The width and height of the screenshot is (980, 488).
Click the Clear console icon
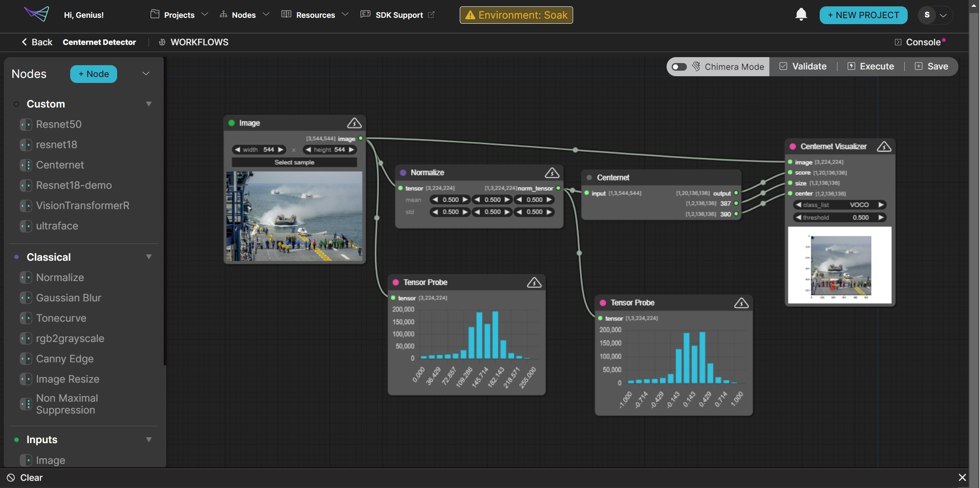coord(11,477)
